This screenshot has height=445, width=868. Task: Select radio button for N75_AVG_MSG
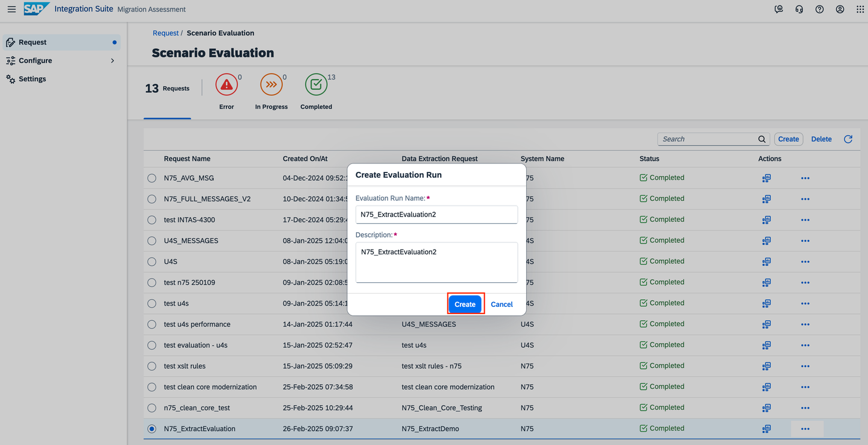tap(152, 178)
